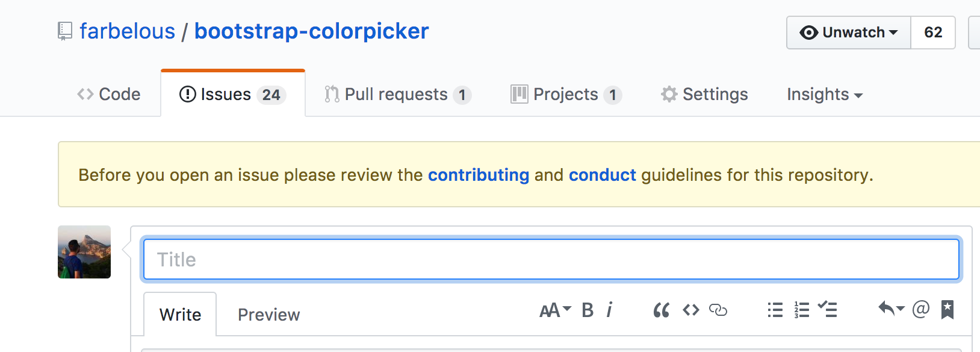
Task: Open the Unwatch dropdown
Action: tap(848, 33)
